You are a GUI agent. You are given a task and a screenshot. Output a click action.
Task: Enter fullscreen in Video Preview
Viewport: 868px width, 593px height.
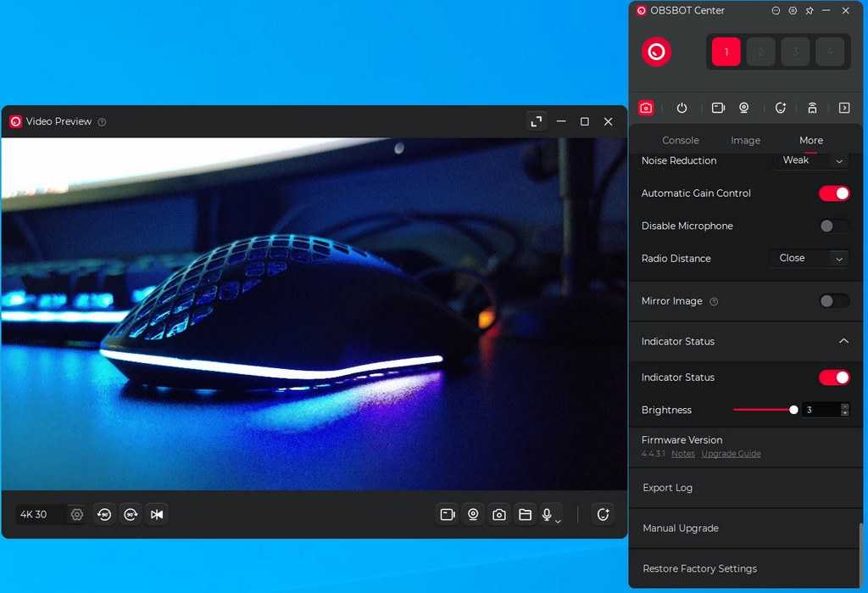(536, 121)
